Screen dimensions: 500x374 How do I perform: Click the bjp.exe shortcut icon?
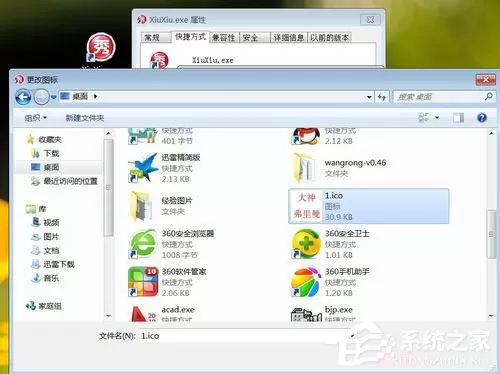[x=306, y=314]
